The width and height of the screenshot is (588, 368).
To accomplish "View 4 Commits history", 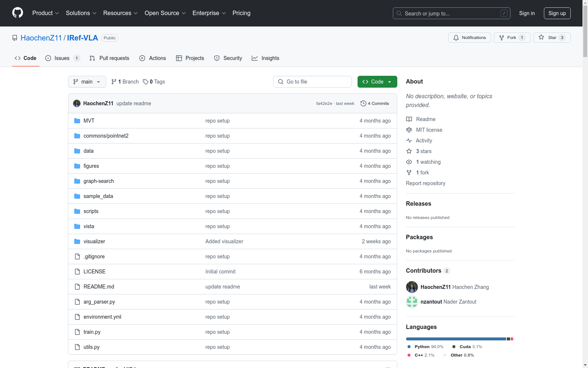I will (x=375, y=103).
